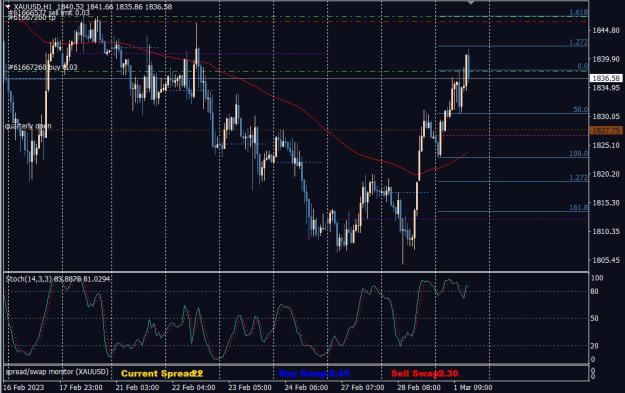This screenshot has height=393, width=625.
Task: Click the 100.0 Fibonacci level label
Action: coord(578,153)
